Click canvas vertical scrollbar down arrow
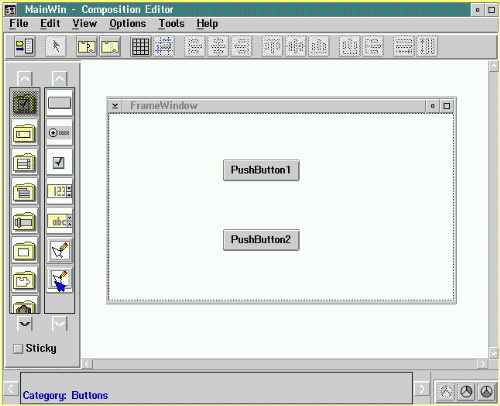Viewport: 500px width, 406px height. tap(494, 353)
